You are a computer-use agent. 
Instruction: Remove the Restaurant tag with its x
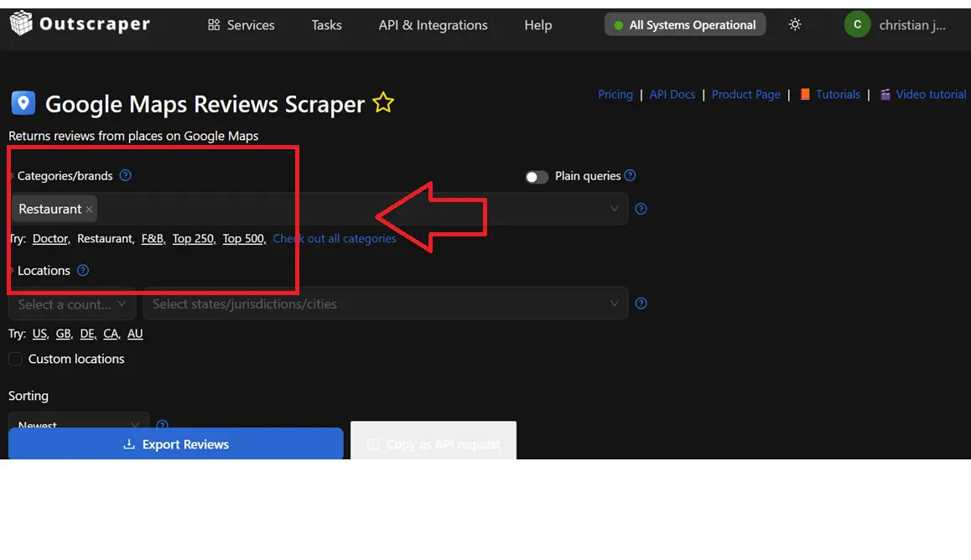(90, 210)
